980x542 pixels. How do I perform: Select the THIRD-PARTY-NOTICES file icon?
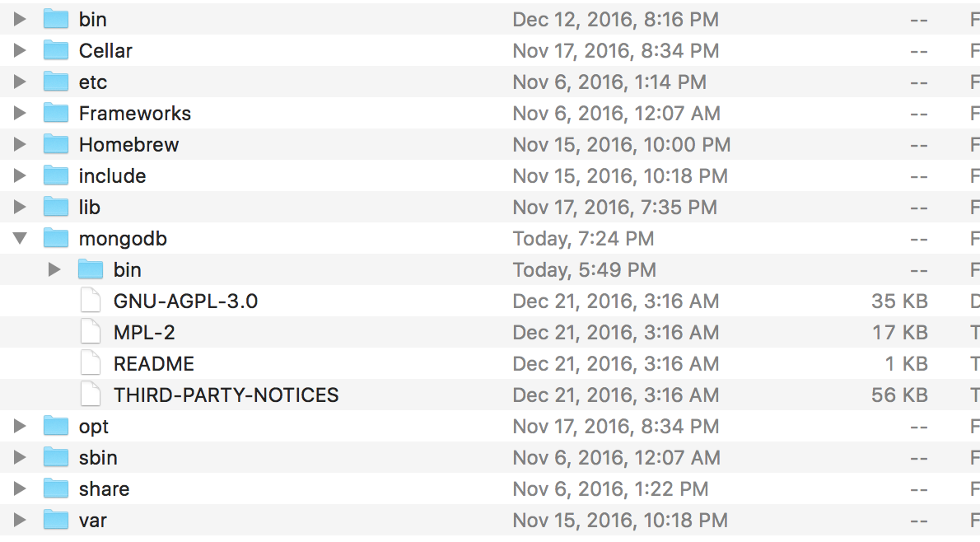pos(91,395)
